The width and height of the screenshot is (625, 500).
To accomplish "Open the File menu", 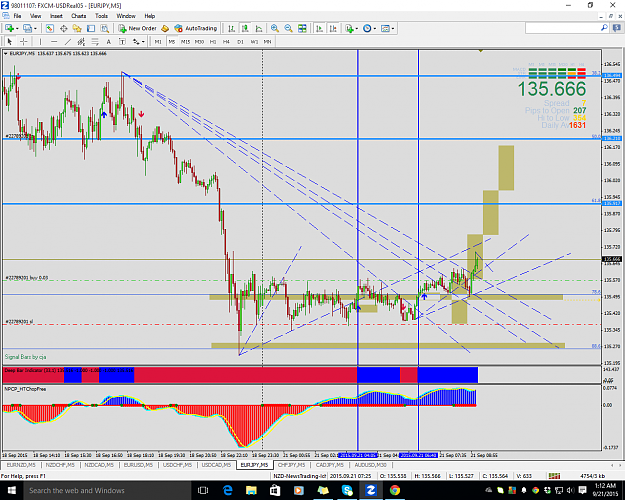I will pos(17,16).
